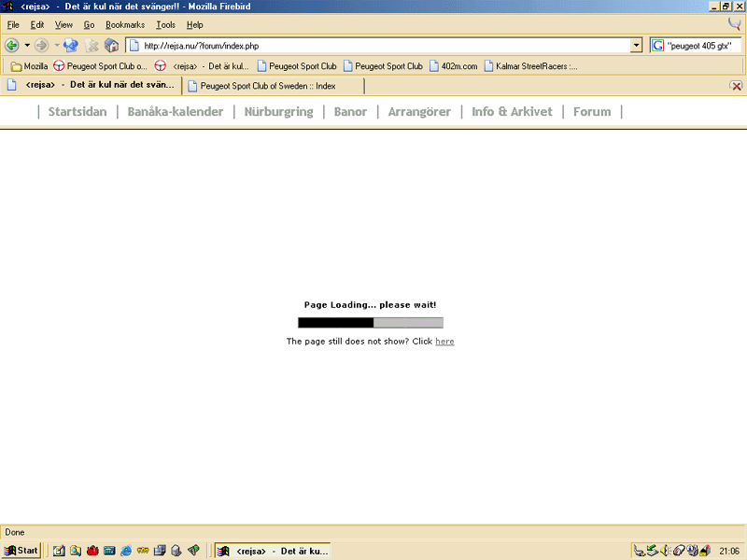Select the <rejsa> Det är kul tab
The image size is (747, 560).
pyautogui.click(x=92, y=85)
